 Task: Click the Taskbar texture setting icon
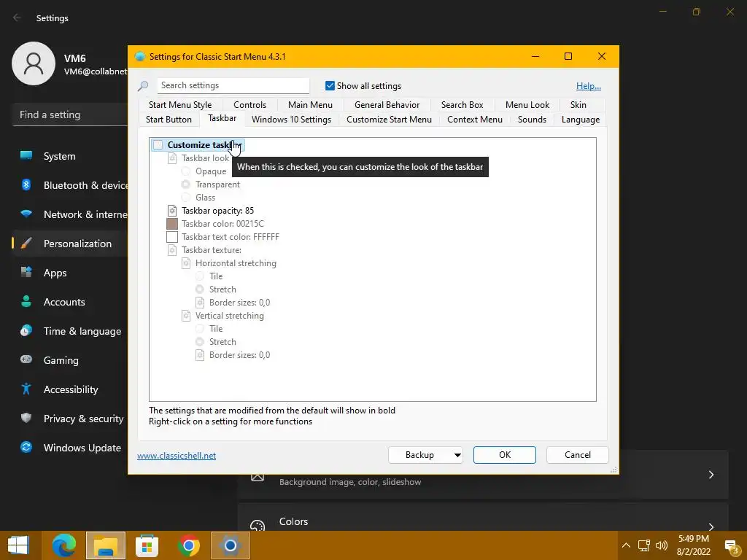[172, 250]
